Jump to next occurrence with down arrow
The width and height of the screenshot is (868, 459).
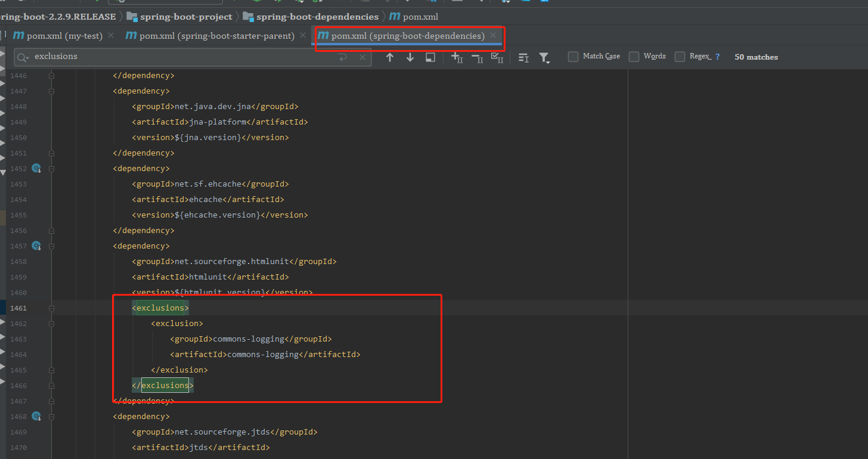[410, 57]
